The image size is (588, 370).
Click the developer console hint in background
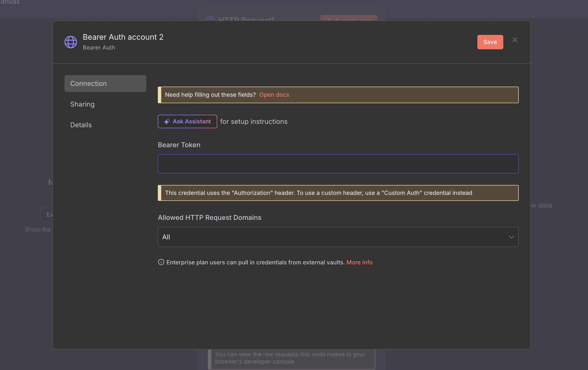[x=291, y=358]
